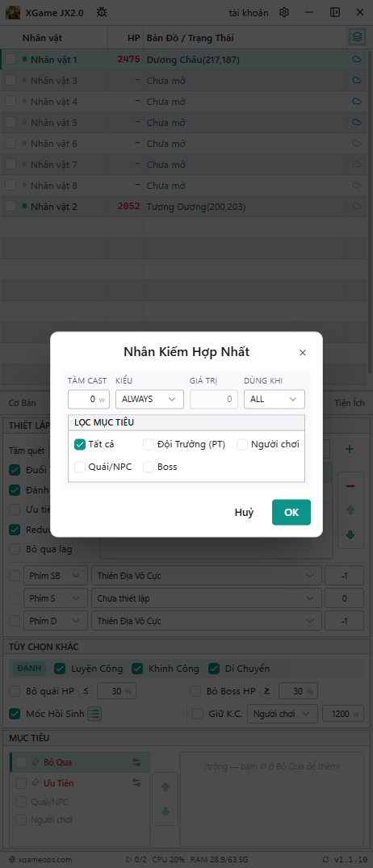The width and height of the screenshot is (373, 868).
Task: Switch to the Cơ Bản tab
Action: coord(23,402)
